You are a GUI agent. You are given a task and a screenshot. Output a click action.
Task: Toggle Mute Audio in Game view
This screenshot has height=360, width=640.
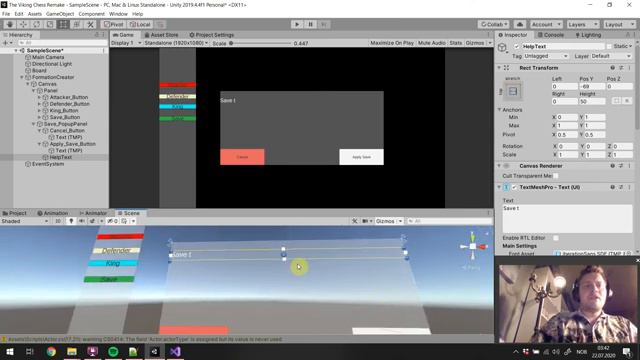[x=431, y=43]
